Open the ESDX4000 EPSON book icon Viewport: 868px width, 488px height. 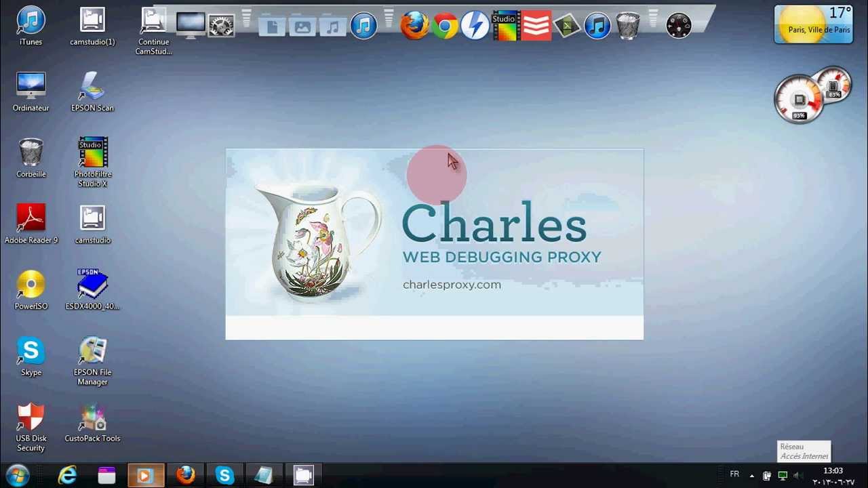point(92,290)
